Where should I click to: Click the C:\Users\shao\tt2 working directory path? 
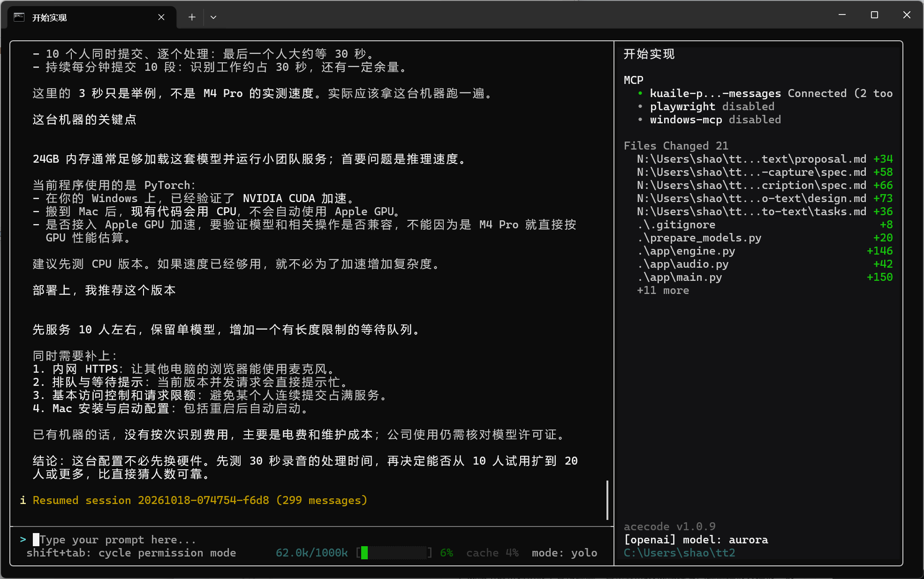679,553
